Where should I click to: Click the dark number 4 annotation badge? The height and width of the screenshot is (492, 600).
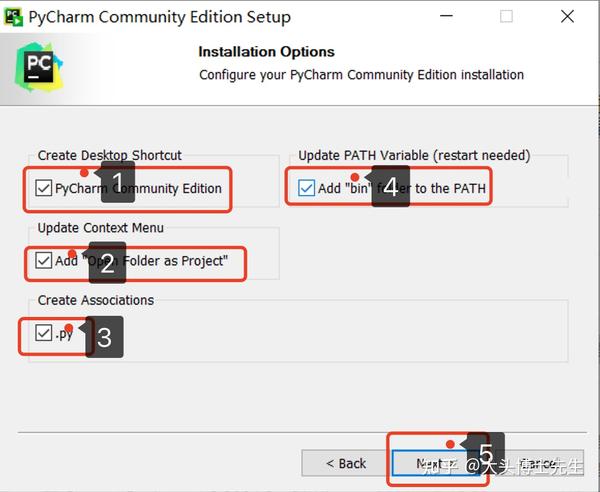click(391, 186)
